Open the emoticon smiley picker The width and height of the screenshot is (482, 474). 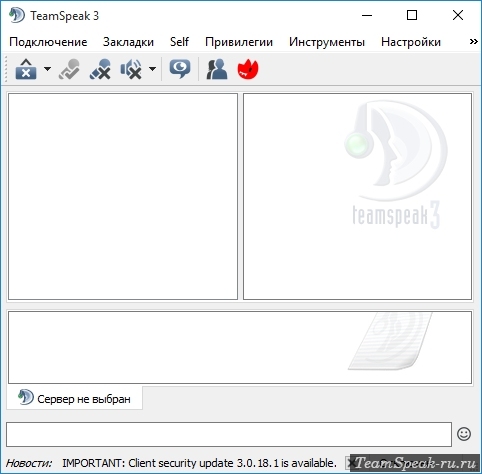pos(464,434)
